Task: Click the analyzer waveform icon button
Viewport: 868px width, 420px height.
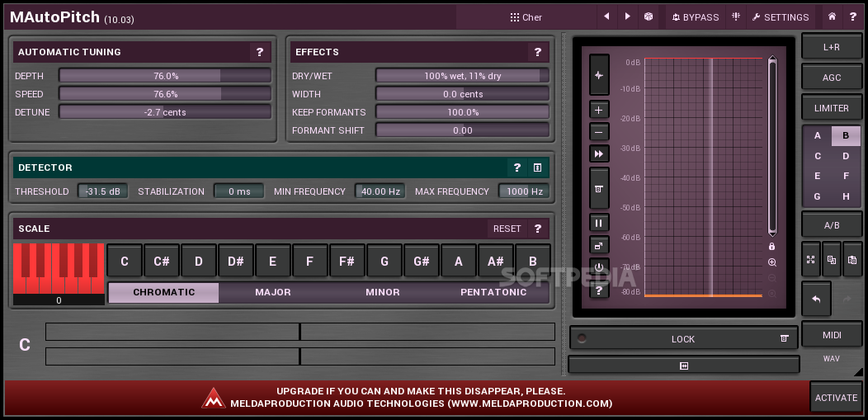Action: point(599,75)
